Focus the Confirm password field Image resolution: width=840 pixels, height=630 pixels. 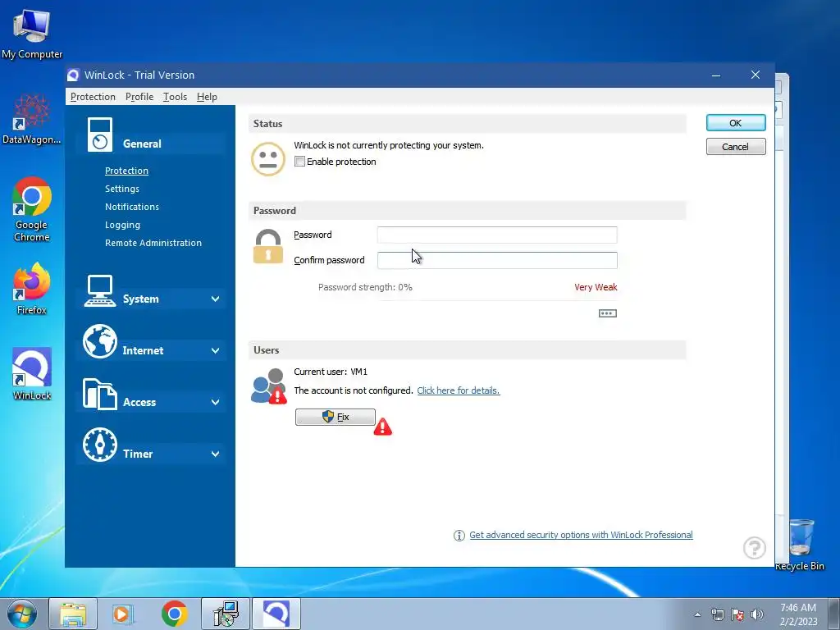[x=497, y=260]
